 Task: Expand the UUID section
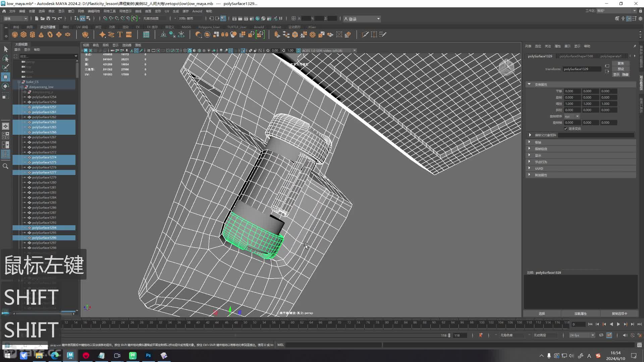pyautogui.click(x=530, y=168)
